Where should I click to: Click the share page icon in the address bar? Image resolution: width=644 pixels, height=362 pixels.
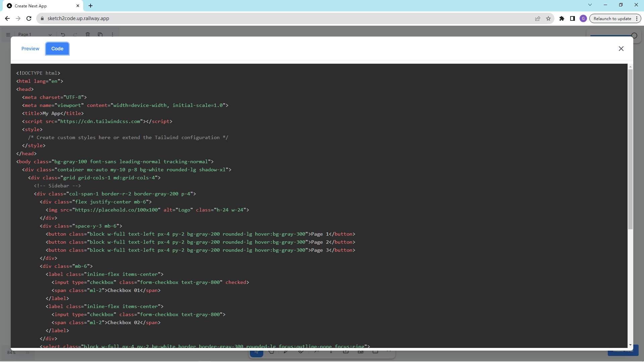click(x=538, y=18)
